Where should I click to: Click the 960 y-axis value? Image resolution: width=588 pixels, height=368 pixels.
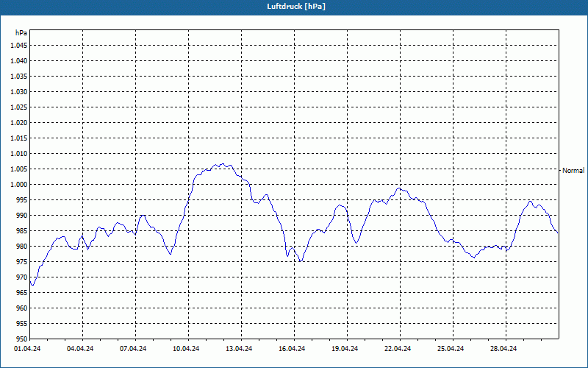(x=22, y=308)
